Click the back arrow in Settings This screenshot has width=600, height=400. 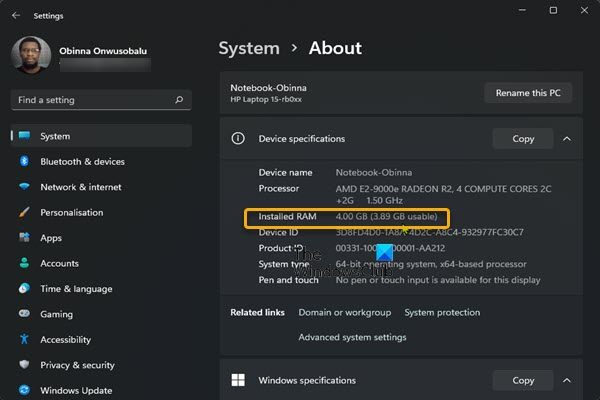point(16,16)
